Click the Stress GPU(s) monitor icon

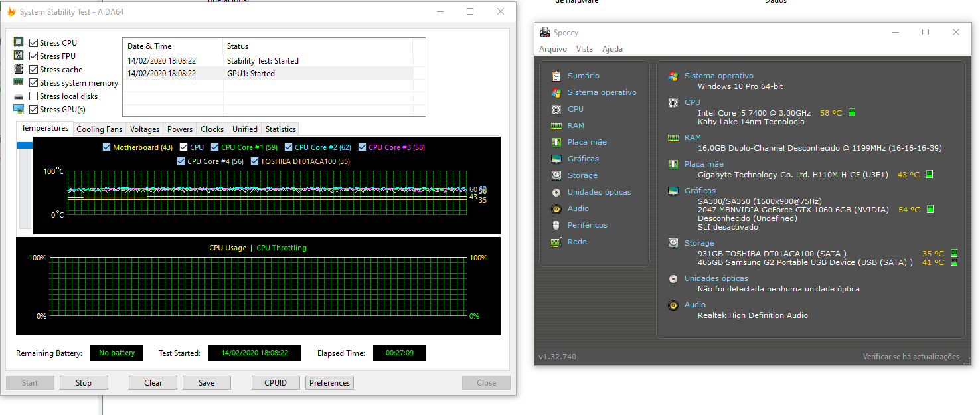tap(19, 109)
